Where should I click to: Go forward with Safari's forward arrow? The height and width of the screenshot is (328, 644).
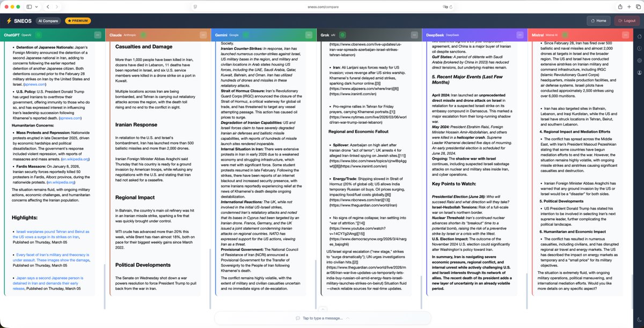[x=57, y=6]
